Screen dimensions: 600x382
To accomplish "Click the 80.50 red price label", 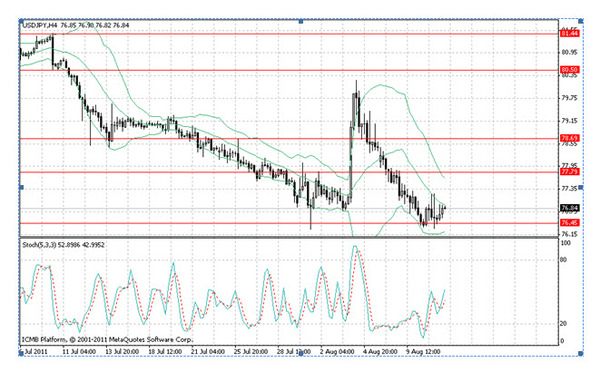I will pos(570,70).
